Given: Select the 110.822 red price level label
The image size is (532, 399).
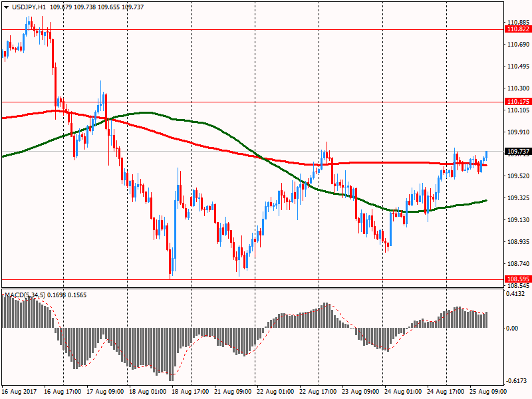Looking at the screenshot, I should 518,29.
